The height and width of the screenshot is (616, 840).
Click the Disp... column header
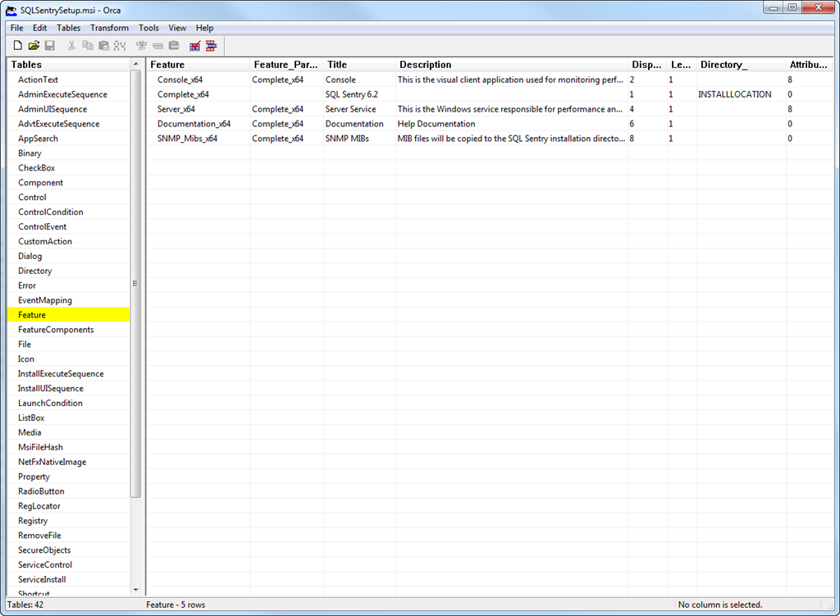click(x=648, y=64)
